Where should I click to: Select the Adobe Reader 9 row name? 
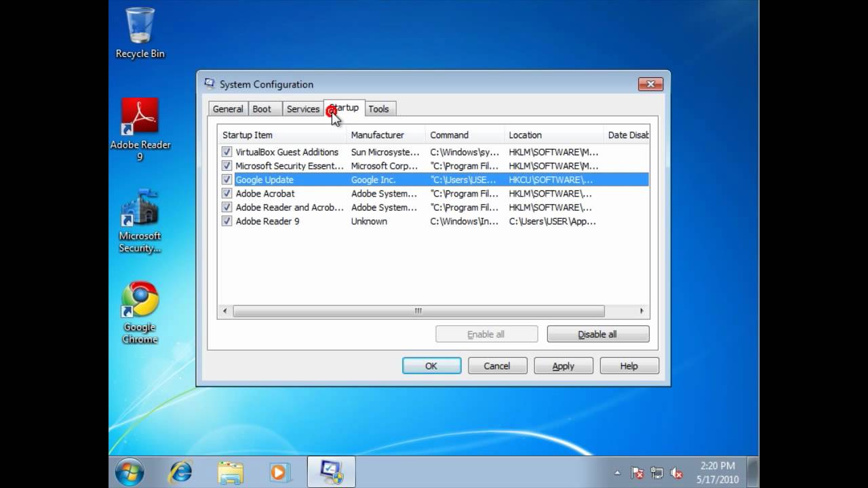coord(267,221)
